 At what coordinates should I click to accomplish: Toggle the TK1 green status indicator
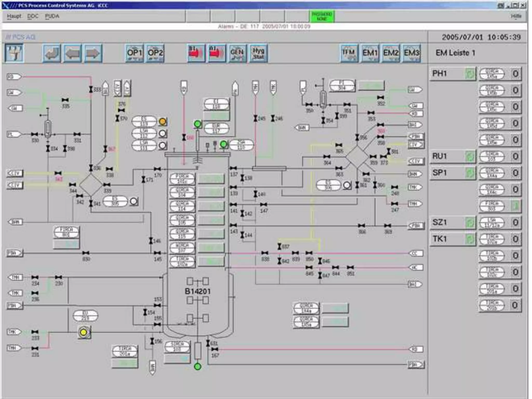click(x=470, y=239)
